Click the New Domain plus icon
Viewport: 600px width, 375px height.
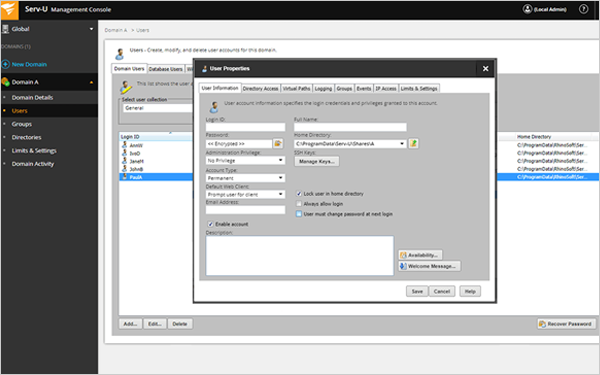6,64
